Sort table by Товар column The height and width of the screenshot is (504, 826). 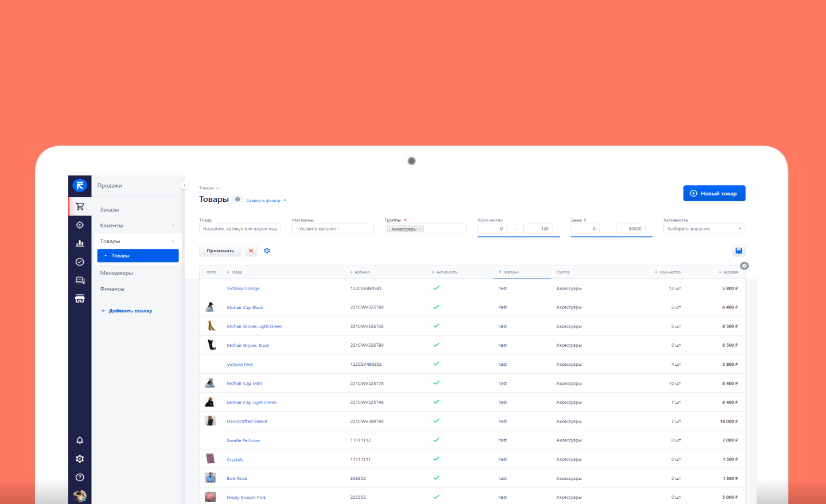(x=235, y=272)
